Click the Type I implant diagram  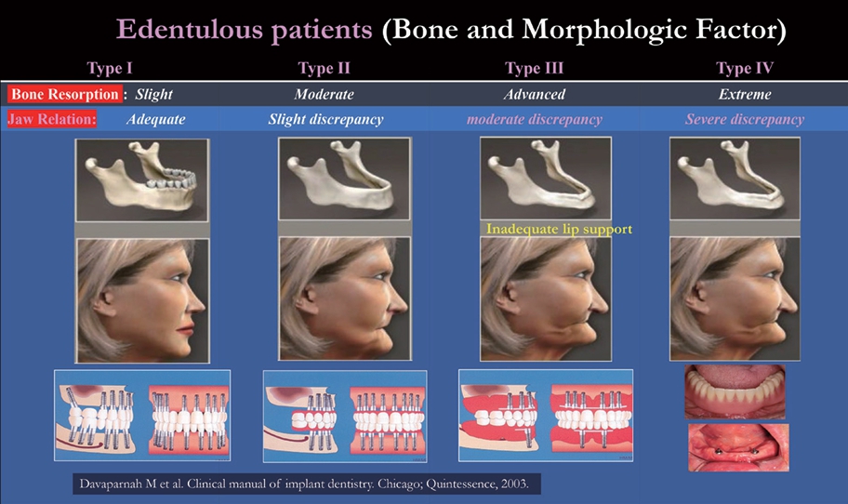[142, 415]
